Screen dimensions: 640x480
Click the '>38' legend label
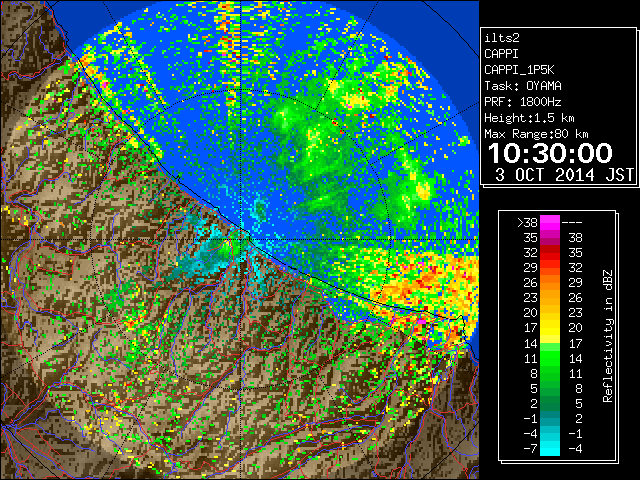(527, 223)
